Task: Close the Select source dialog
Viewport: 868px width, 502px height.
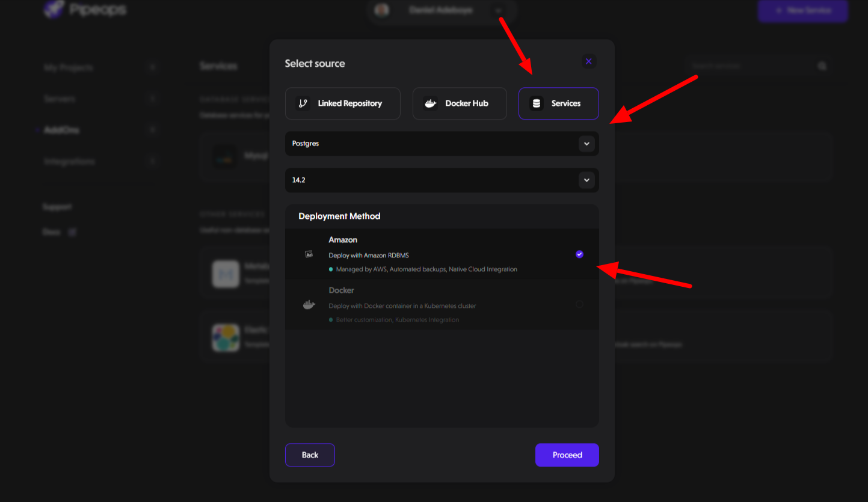Action: coord(589,61)
